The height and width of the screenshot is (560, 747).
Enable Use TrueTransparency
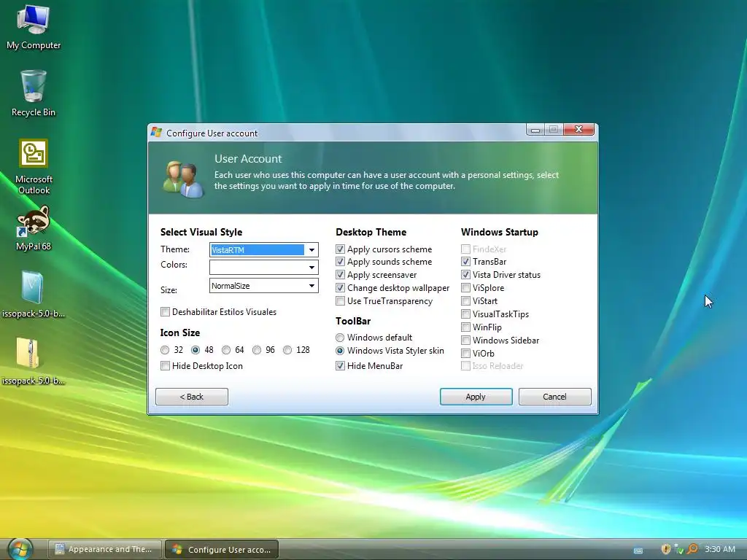340,301
